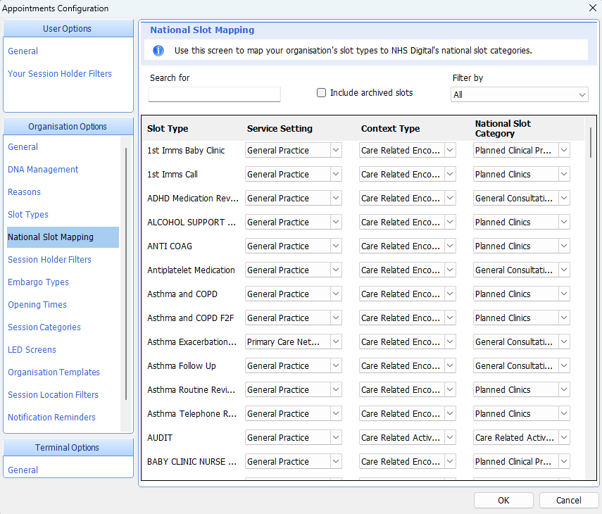
Task: Go to Notification Reminders
Action: (x=51, y=417)
